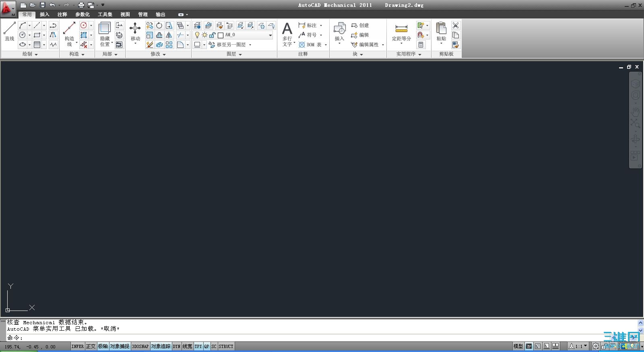Print the drawing using the plot icon
The width and height of the screenshot is (644, 352).
(x=81, y=5)
